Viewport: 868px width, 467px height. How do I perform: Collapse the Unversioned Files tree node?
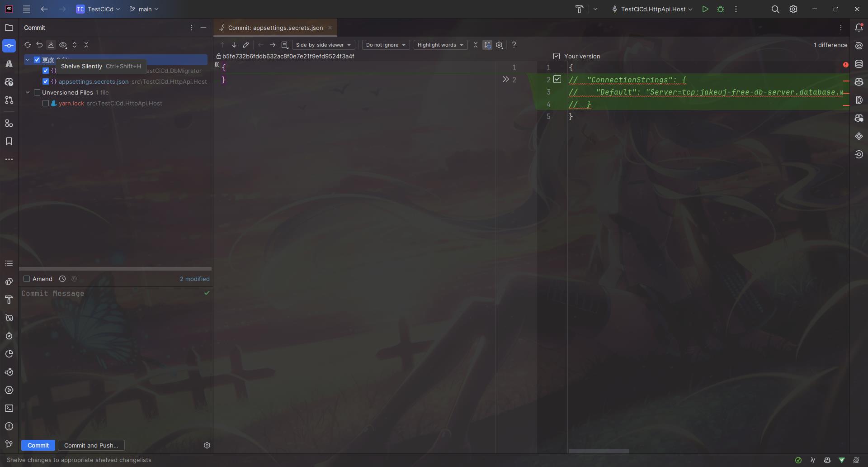point(28,92)
